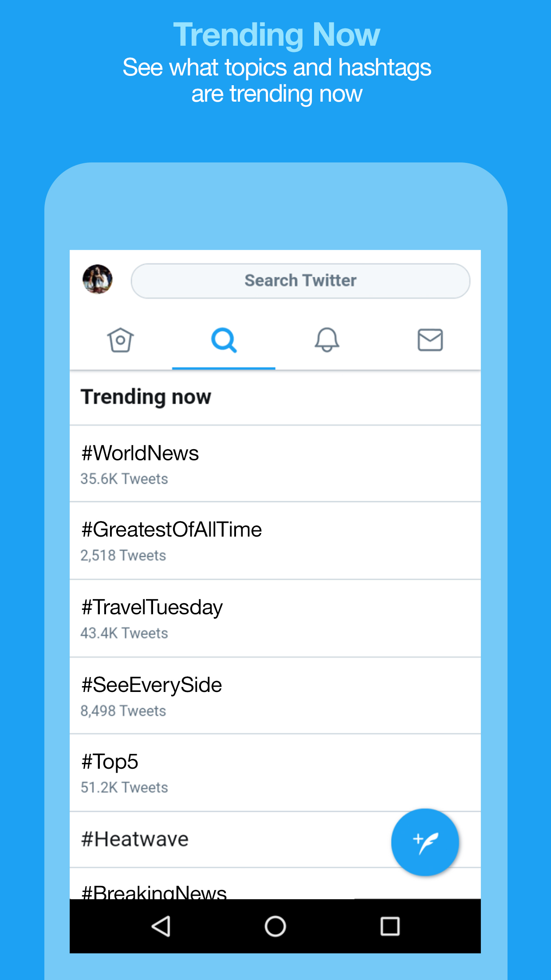Tap the Android recent apps square
The width and height of the screenshot is (551, 980).
click(390, 926)
